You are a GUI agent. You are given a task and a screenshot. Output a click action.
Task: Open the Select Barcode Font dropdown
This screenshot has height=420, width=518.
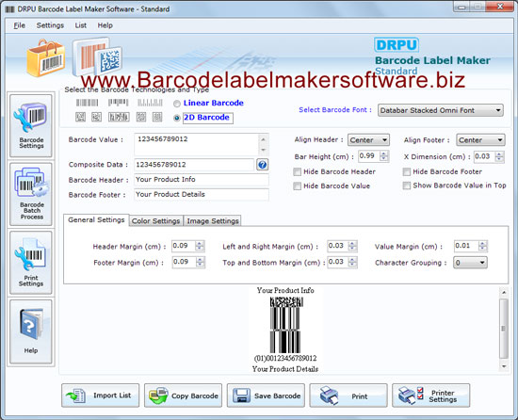point(441,110)
